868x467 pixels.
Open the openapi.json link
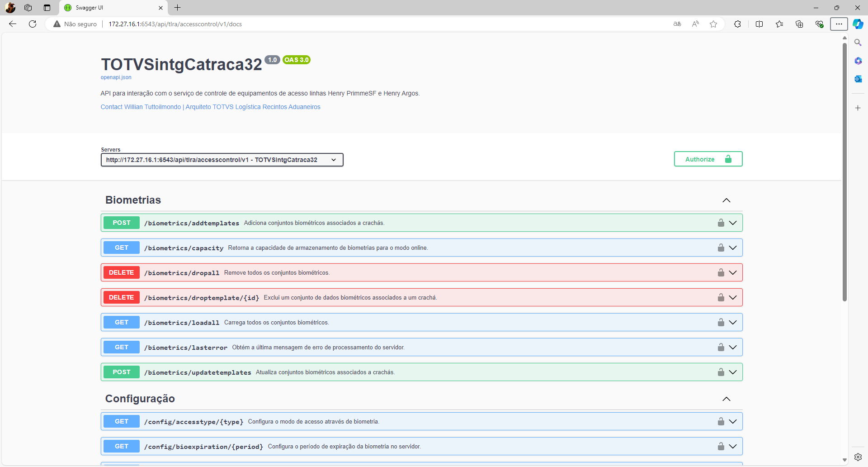[116, 77]
